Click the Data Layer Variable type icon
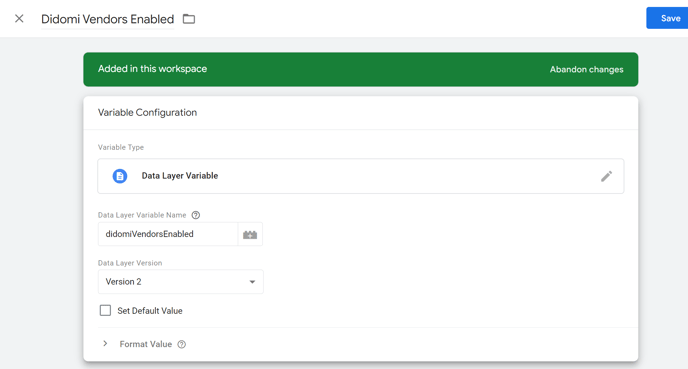The image size is (688, 369). click(120, 176)
